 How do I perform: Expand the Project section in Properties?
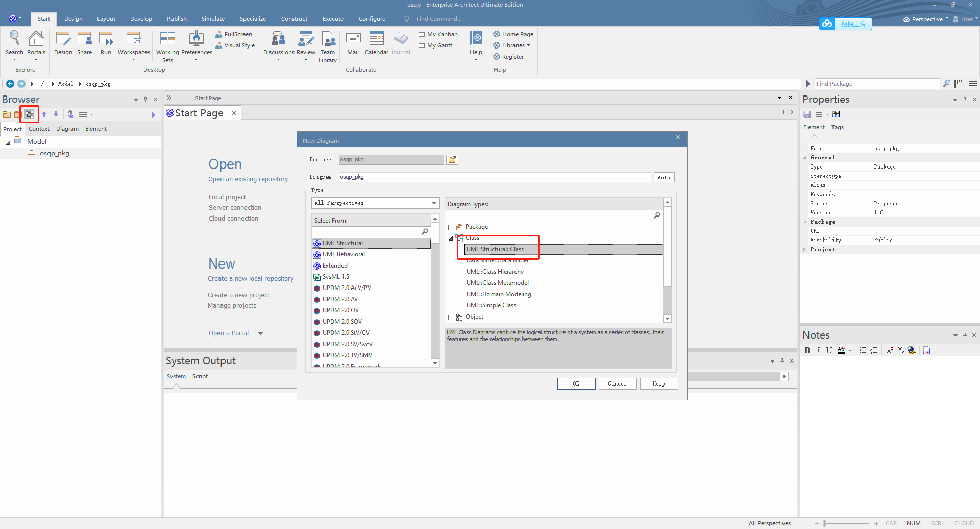(805, 250)
